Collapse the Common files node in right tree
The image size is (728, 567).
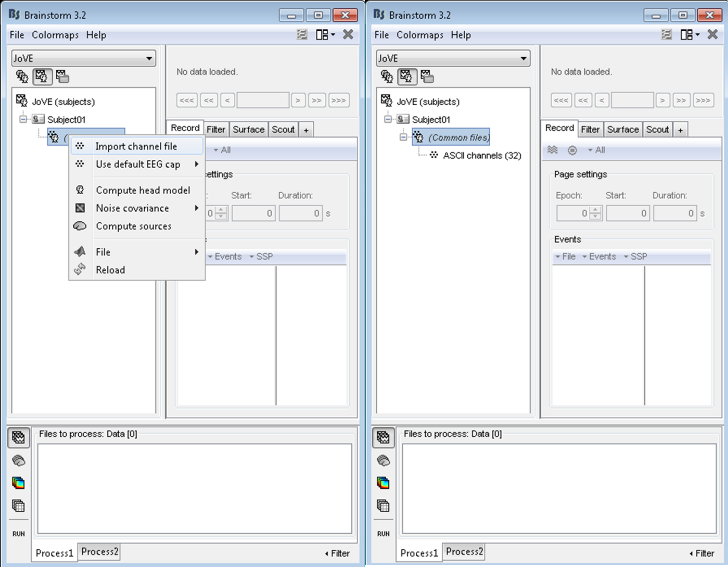click(x=403, y=137)
